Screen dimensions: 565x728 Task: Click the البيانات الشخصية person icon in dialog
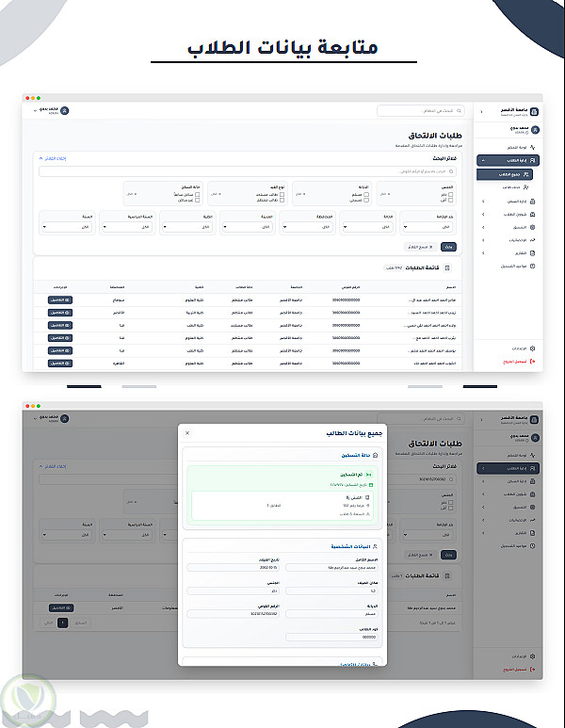tap(375, 546)
